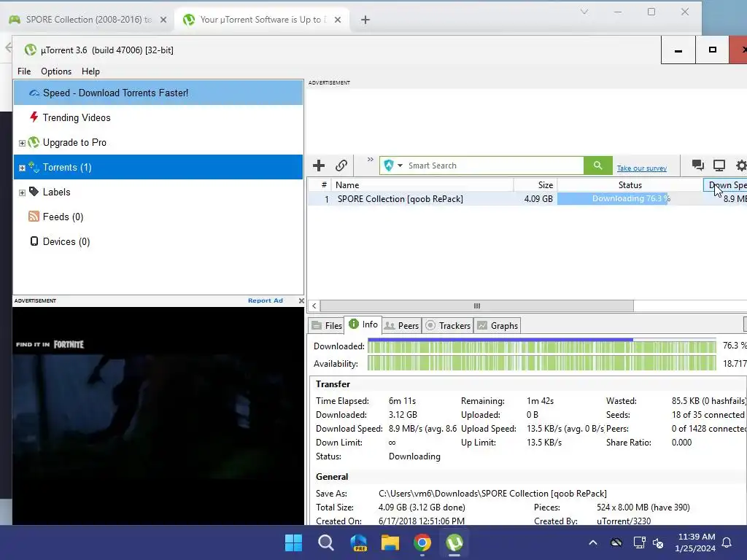Open the notification bell icon
The height and width of the screenshot is (560, 747).
pos(727,542)
